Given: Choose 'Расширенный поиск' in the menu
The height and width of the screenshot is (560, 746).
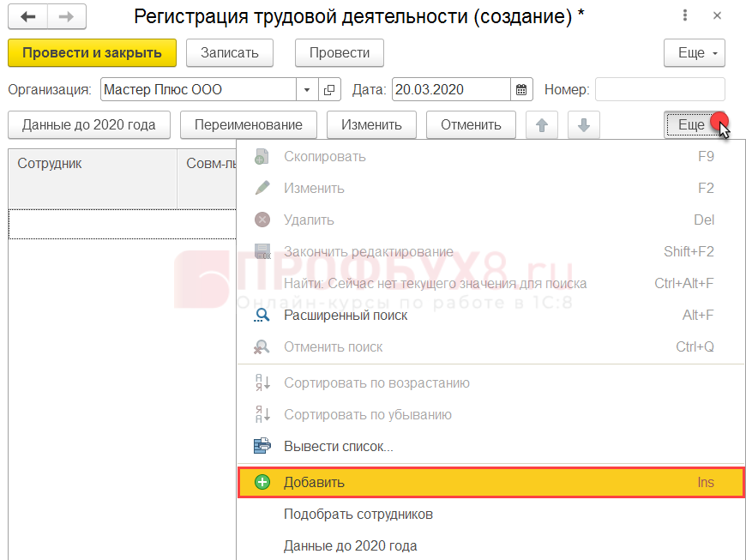Looking at the screenshot, I should [x=491, y=315].
